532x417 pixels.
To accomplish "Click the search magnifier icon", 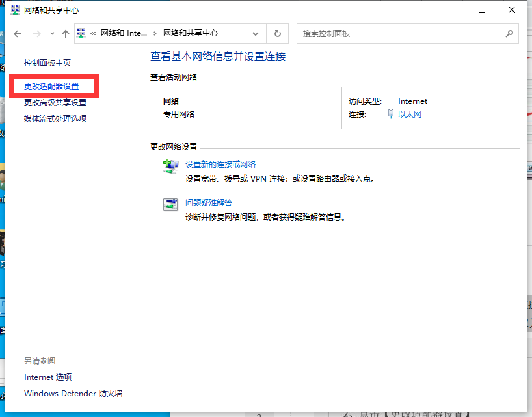I will 509,34.
